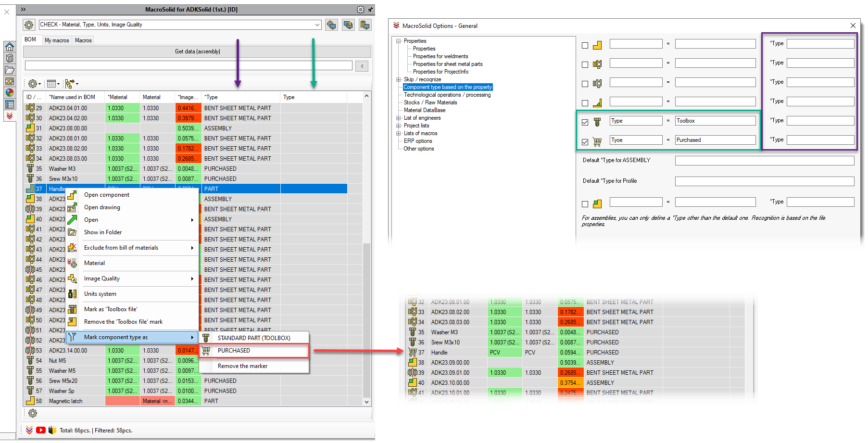Click the red 0.4416 image quality cell
Viewport: 868px width, 443px height.
point(188,108)
